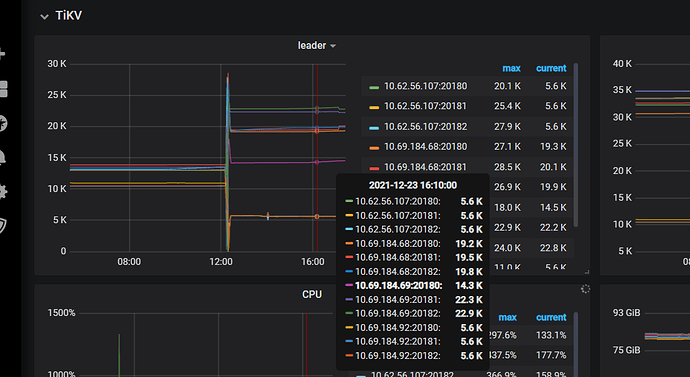The width and height of the screenshot is (690, 377).
Task: Open Dashboards icon in left sidebar
Action: pos(3,89)
